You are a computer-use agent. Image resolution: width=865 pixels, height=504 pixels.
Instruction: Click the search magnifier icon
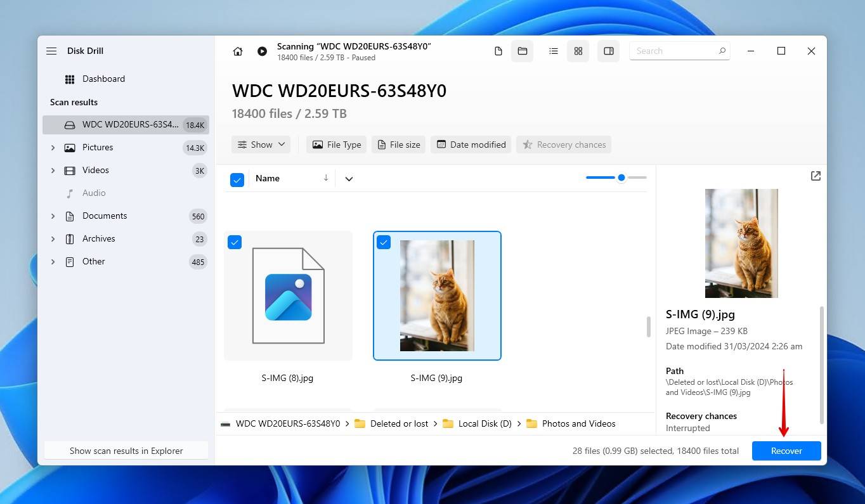(x=722, y=51)
